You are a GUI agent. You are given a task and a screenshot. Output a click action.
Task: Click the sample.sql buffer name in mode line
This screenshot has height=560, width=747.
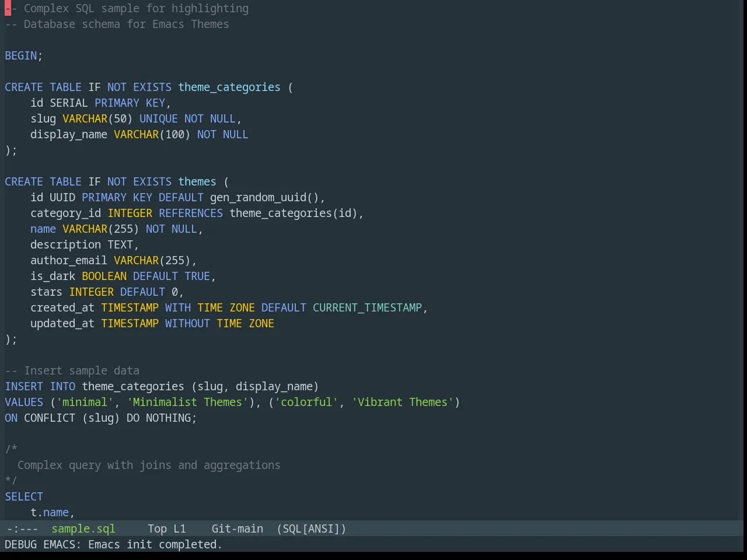click(83, 528)
